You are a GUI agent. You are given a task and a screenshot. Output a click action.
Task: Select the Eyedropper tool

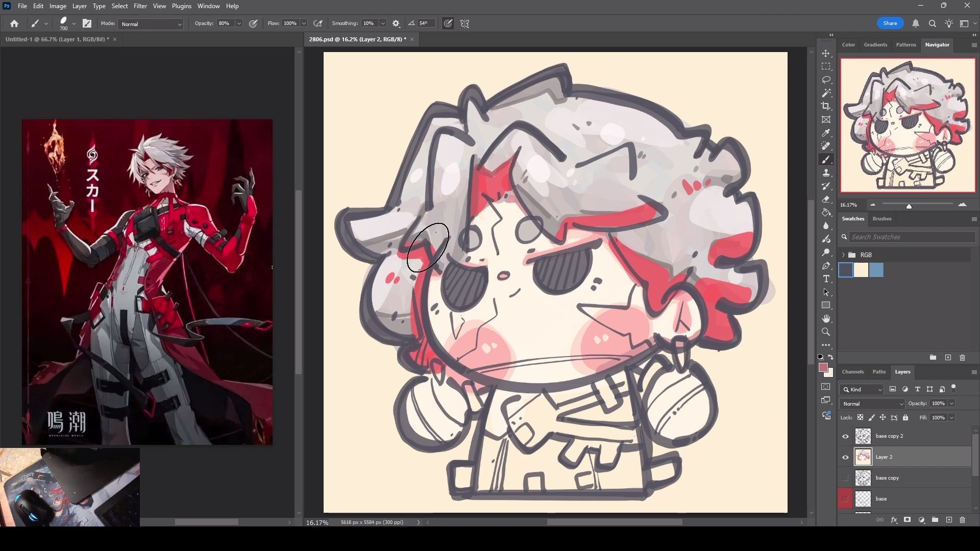click(826, 133)
